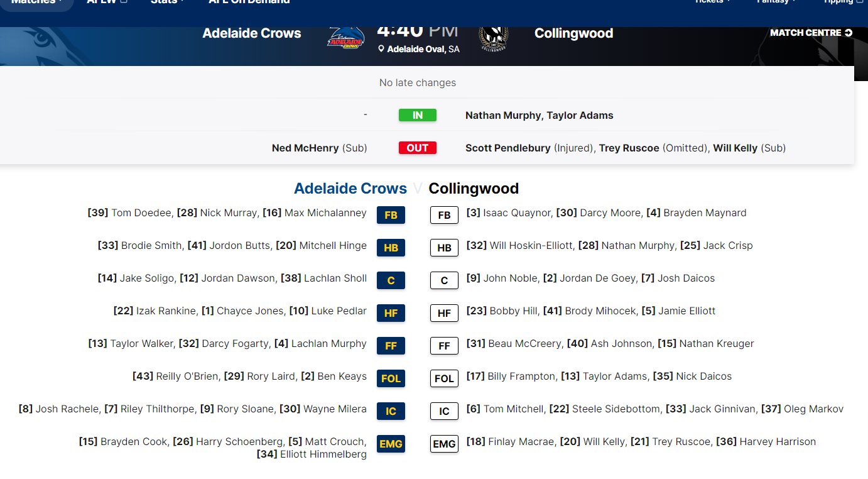Select player [33] Brodie Smith

(x=139, y=246)
